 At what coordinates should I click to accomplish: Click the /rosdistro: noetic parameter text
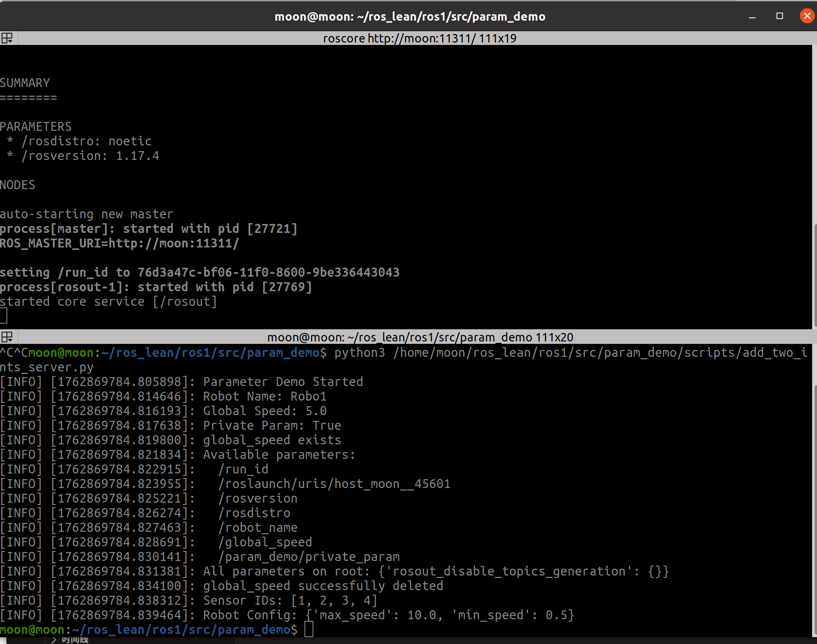[x=87, y=141]
